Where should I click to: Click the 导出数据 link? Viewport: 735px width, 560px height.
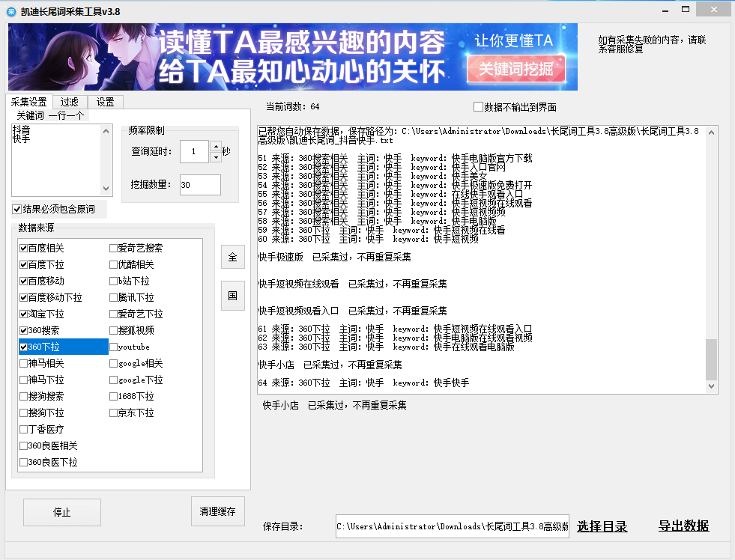tap(683, 526)
